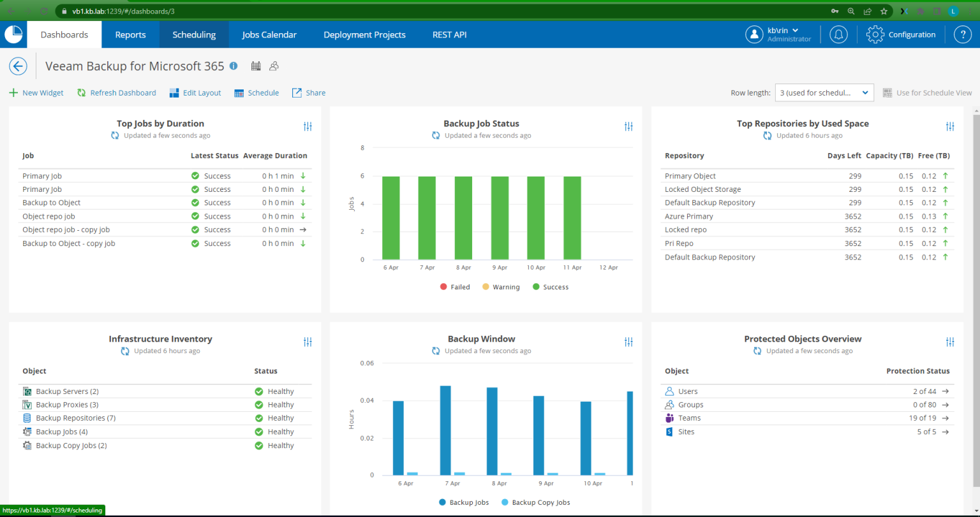The height and width of the screenshot is (517, 980).
Task: Click the assign users icon beside dashboard title
Action: pos(274,66)
